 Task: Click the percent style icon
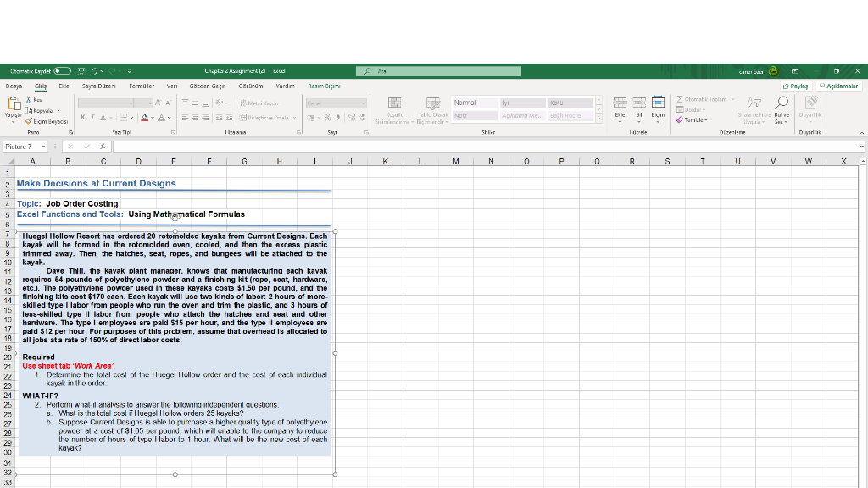click(x=328, y=117)
